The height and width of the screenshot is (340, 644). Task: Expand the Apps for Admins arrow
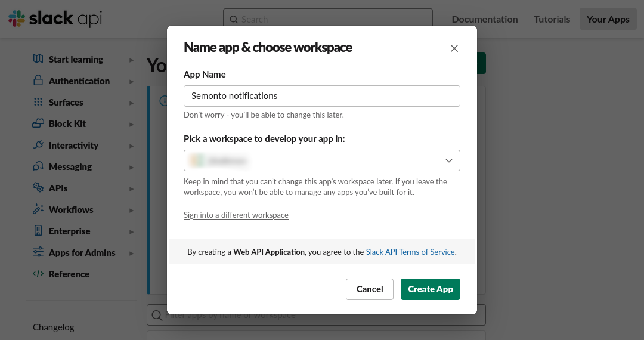coord(131,253)
